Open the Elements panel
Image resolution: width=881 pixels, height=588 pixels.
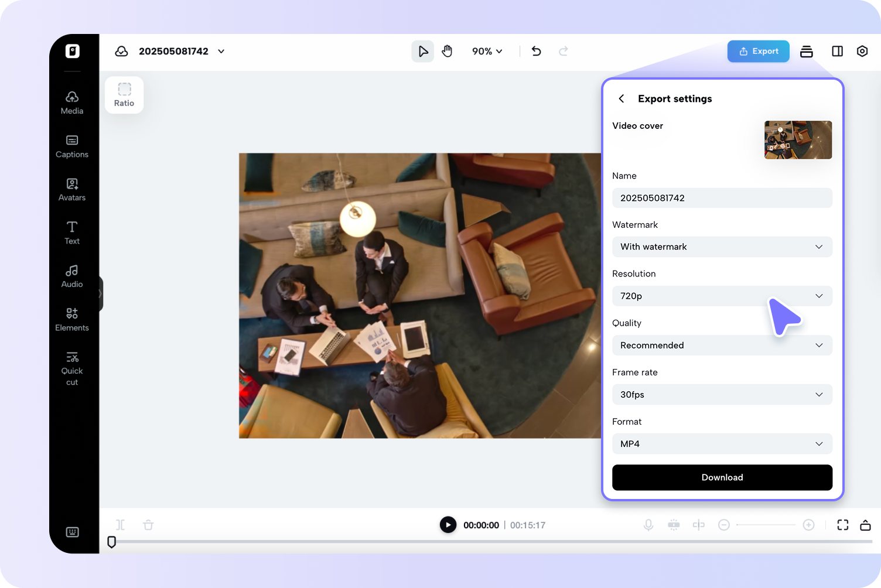point(72,320)
